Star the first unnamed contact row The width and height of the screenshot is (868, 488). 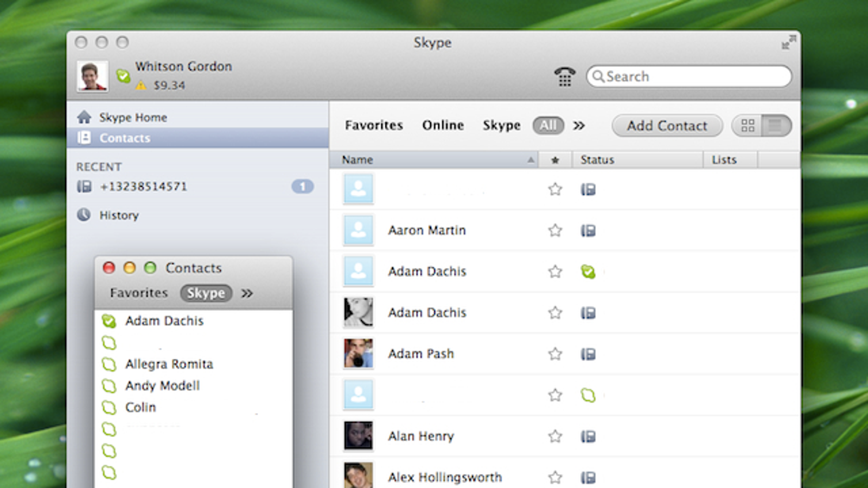pyautogui.click(x=555, y=189)
